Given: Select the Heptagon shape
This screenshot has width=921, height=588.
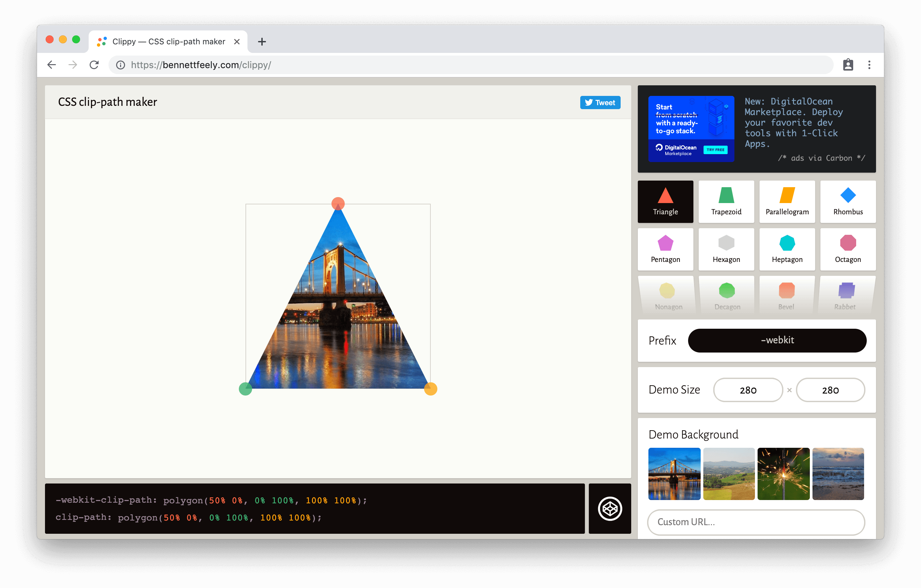Looking at the screenshot, I should pos(787,249).
